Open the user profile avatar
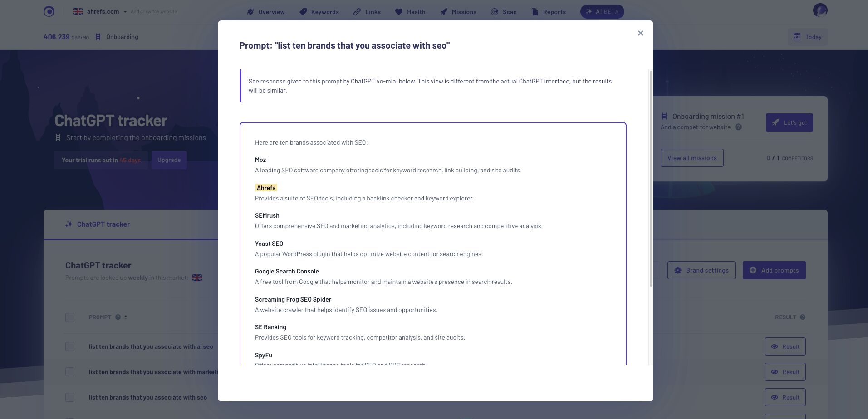This screenshot has width=868, height=419. pos(820,10)
